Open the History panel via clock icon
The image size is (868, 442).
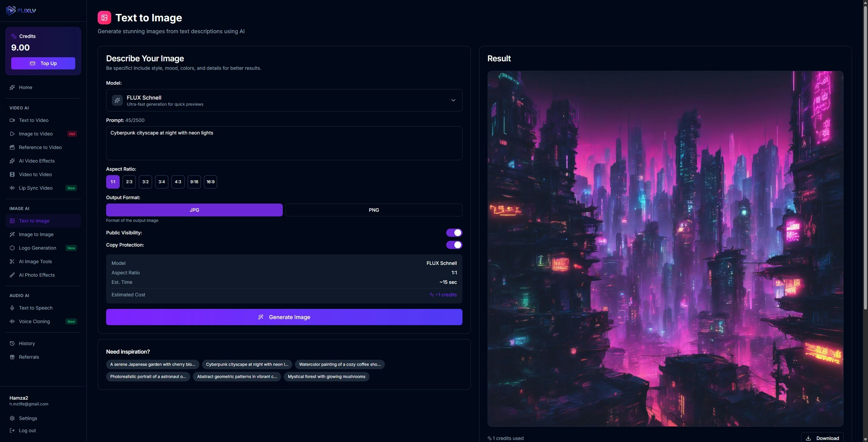tap(27, 343)
